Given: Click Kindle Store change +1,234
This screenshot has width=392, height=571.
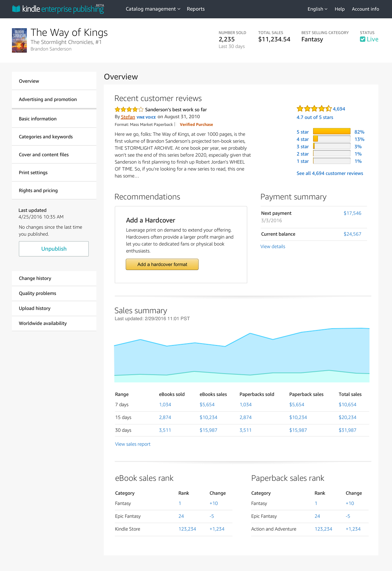Looking at the screenshot, I should tap(217, 529).
